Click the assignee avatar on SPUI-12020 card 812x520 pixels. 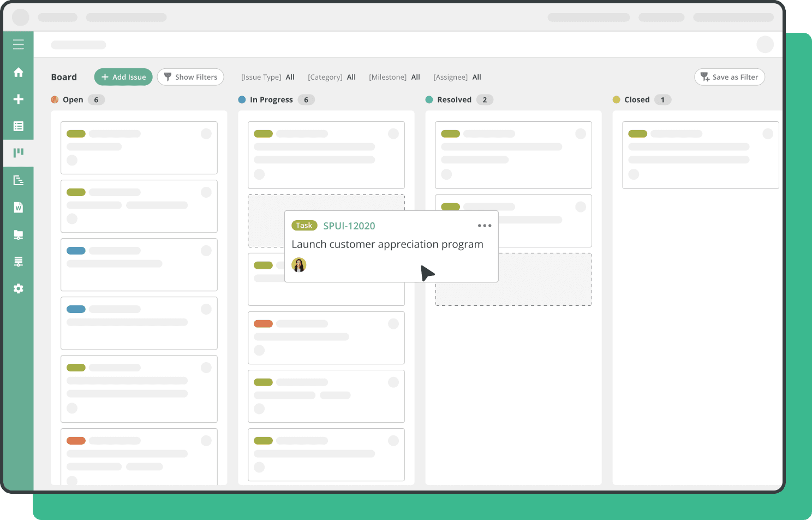tap(299, 265)
